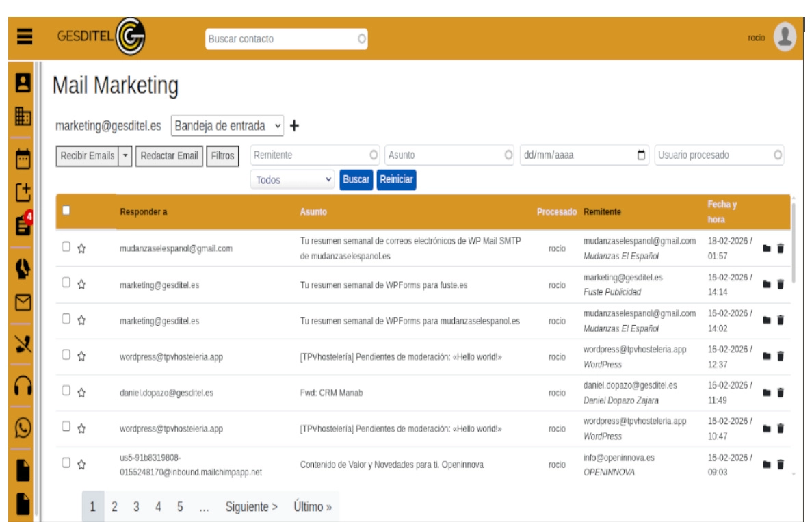The height and width of the screenshot is (522, 812).
Task: Star the Fuste Publicidad WPForms email
Action: tap(80, 285)
